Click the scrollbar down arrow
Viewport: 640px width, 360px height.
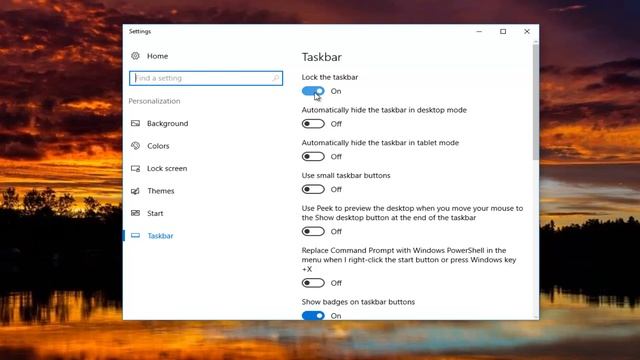coord(535,317)
